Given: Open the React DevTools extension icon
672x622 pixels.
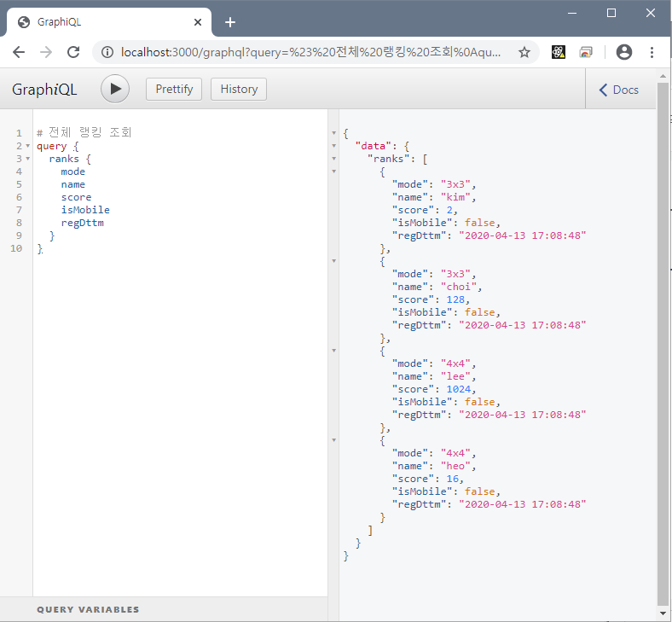Looking at the screenshot, I should (x=558, y=52).
